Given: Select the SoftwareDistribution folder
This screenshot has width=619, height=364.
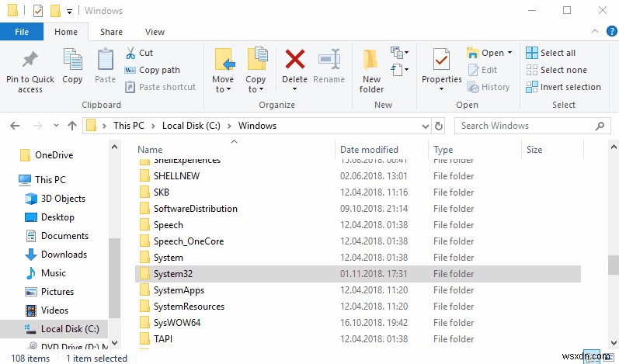Looking at the screenshot, I should (196, 209).
